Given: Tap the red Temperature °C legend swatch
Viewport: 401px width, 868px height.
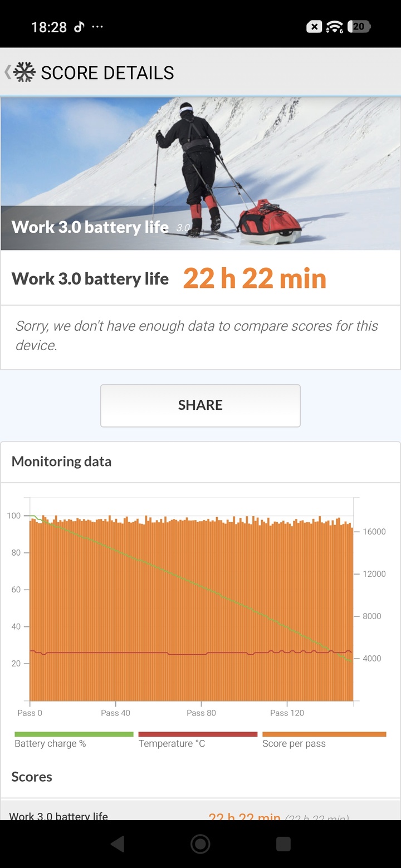Looking at the screenshot, I should point(198,734).
